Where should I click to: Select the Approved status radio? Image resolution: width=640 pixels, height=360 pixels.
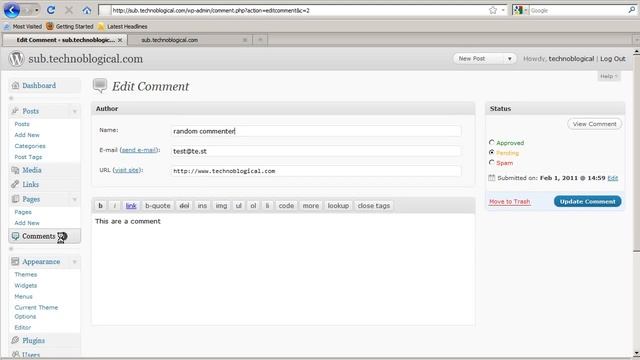pos(492,142)
